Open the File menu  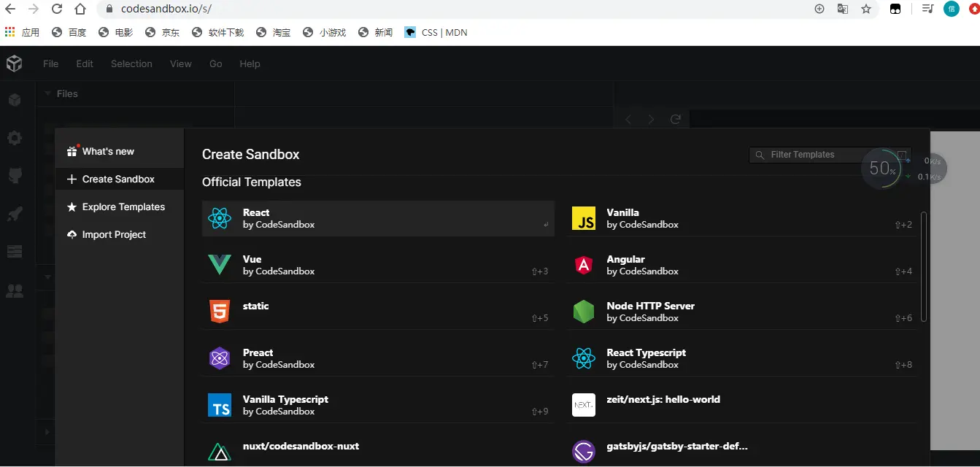(50, 63)
